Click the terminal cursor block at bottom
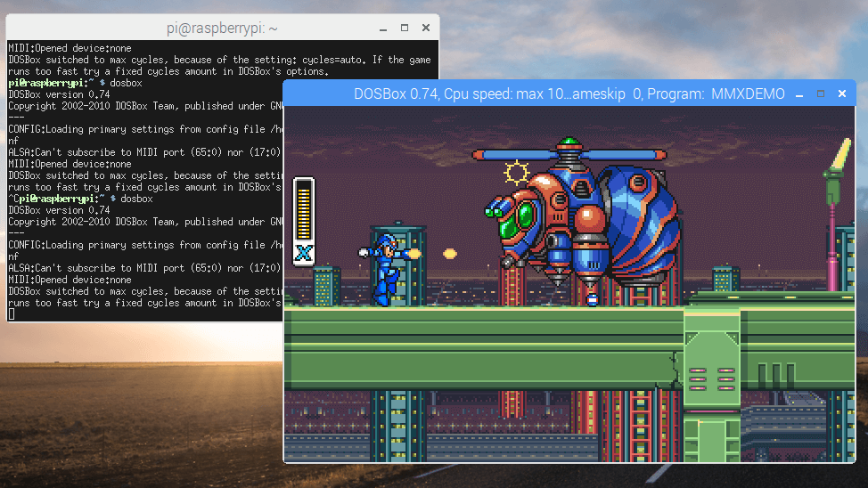The width and height of the screenshot is (868, 488). point(12,314)
